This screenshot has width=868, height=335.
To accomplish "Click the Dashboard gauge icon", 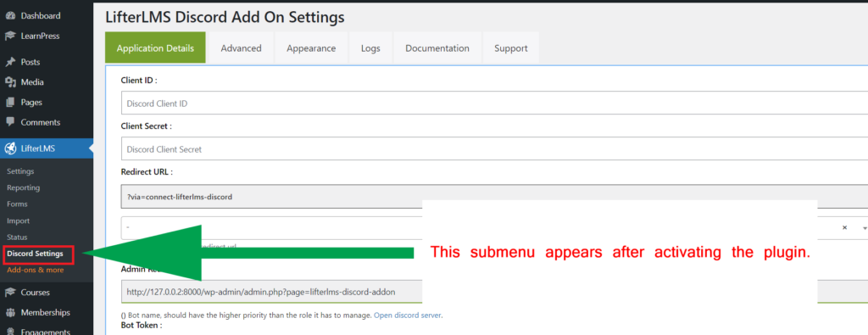I will (x=10, y=16).
